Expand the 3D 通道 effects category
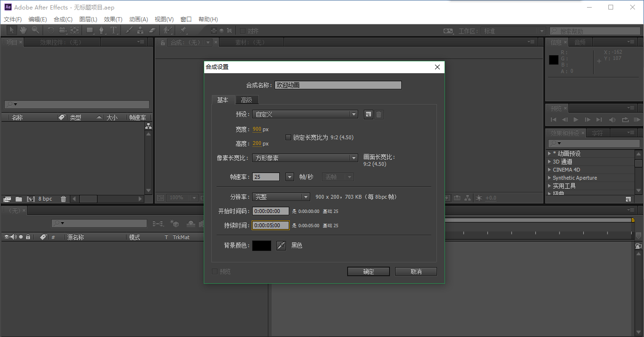644x337 pixels. pos(549,162)
